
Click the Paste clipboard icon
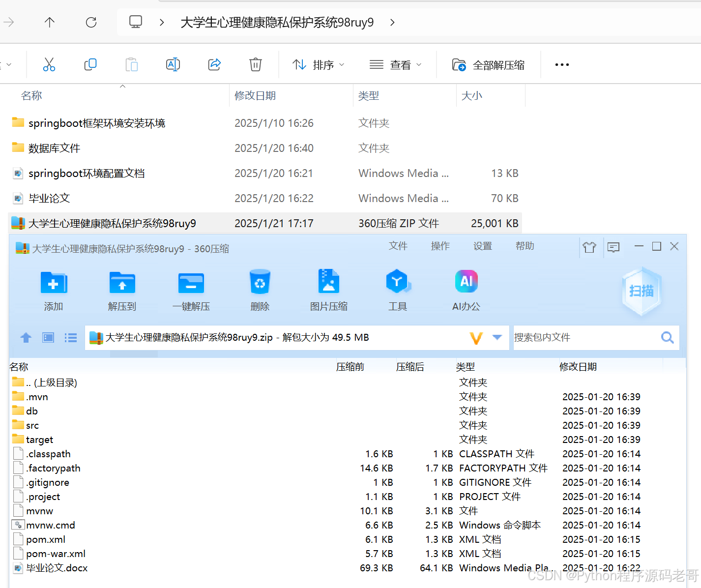[x=132, y=64]
